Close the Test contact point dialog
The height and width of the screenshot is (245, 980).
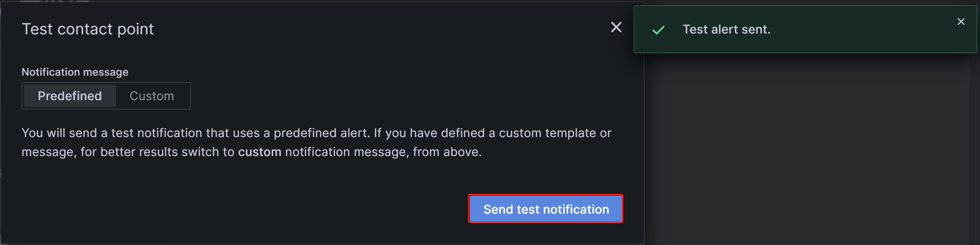616,28
